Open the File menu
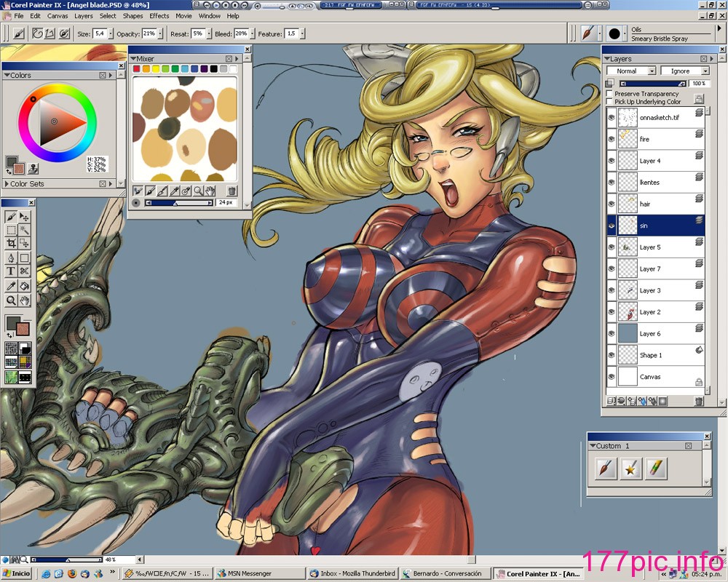 [x=19, y=16]
